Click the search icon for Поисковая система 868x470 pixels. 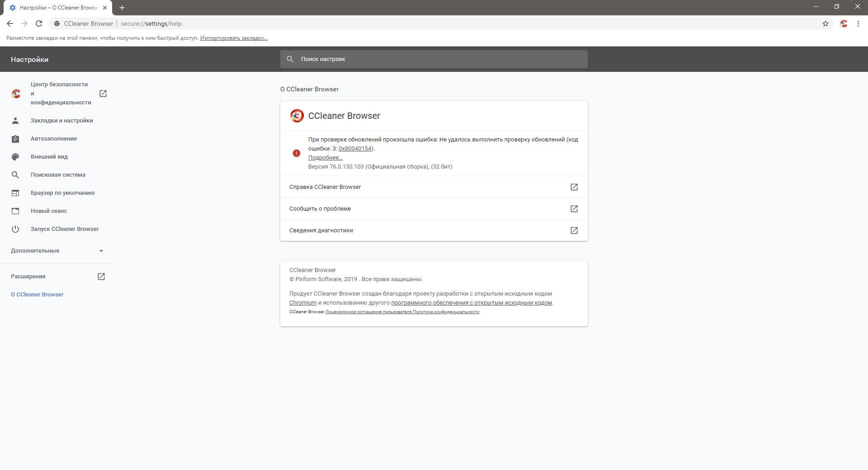click(x=15, y=175)
